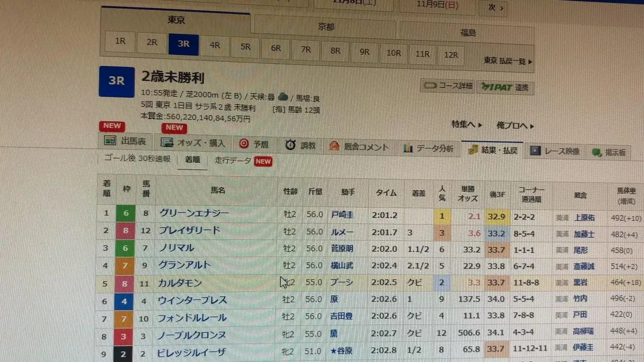The width and height of the screenshot is (644, 362).
Task: Select the 12R race button
Action: [x=451, y=55]
